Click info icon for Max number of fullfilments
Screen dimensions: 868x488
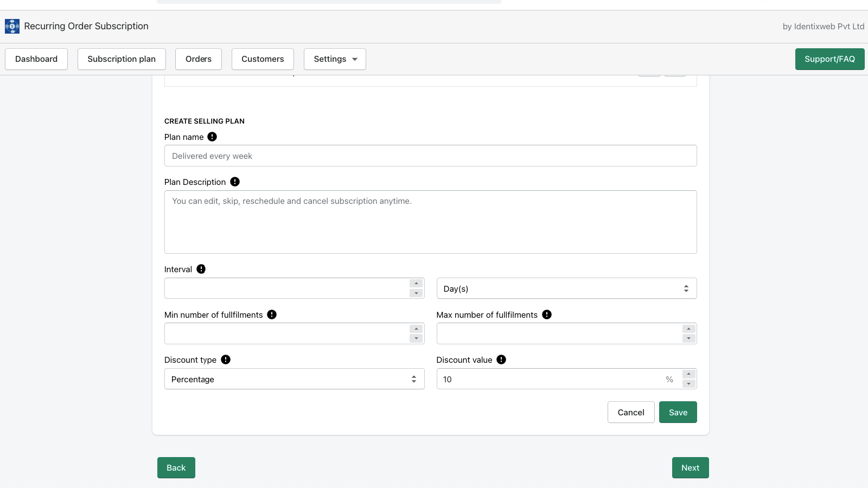pyautogui.click(x=547, y=314)
